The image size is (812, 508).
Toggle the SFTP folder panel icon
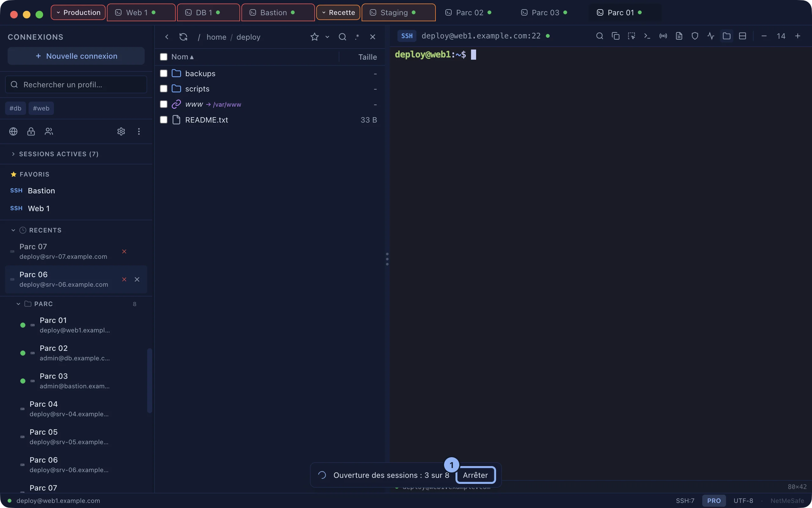(x=727, y=36)
